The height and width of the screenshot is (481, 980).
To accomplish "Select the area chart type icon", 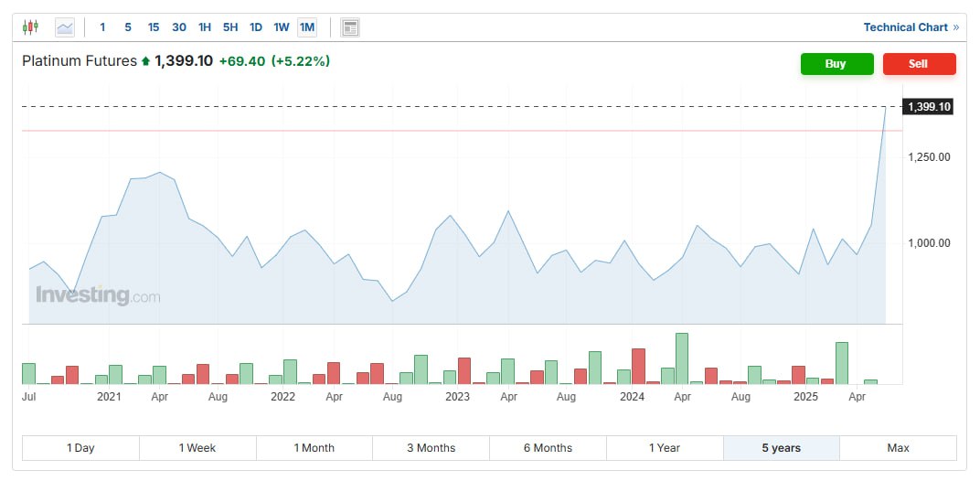I will (65, 27).
